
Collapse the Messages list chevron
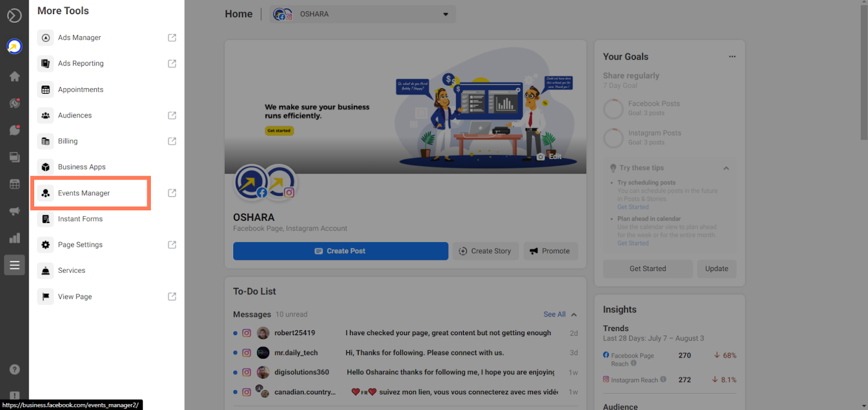click(x=574, y=315)
